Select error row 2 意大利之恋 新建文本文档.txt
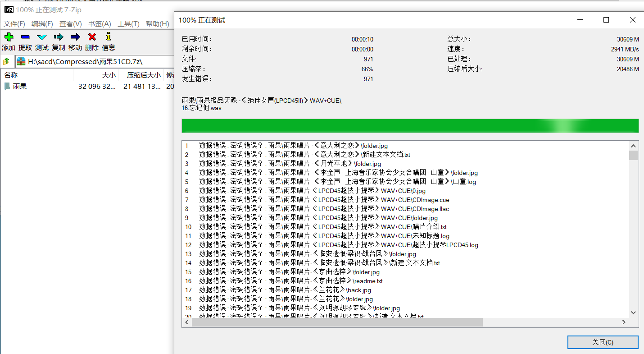 tap(405, 155)
